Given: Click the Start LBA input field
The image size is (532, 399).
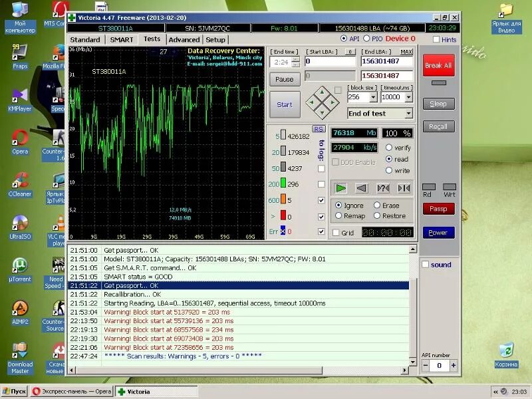Looking at the screenshot, I should click(330, 61).
